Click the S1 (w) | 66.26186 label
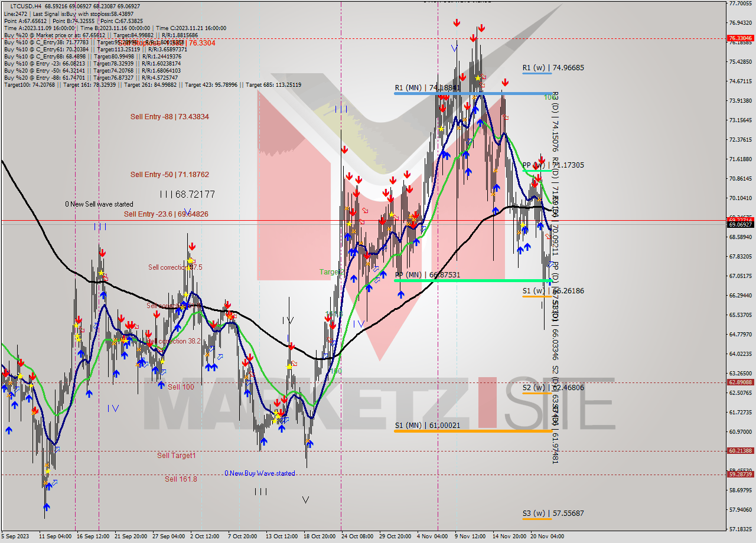The width and height of the screenshot is (756, 543). coord(553,291)
